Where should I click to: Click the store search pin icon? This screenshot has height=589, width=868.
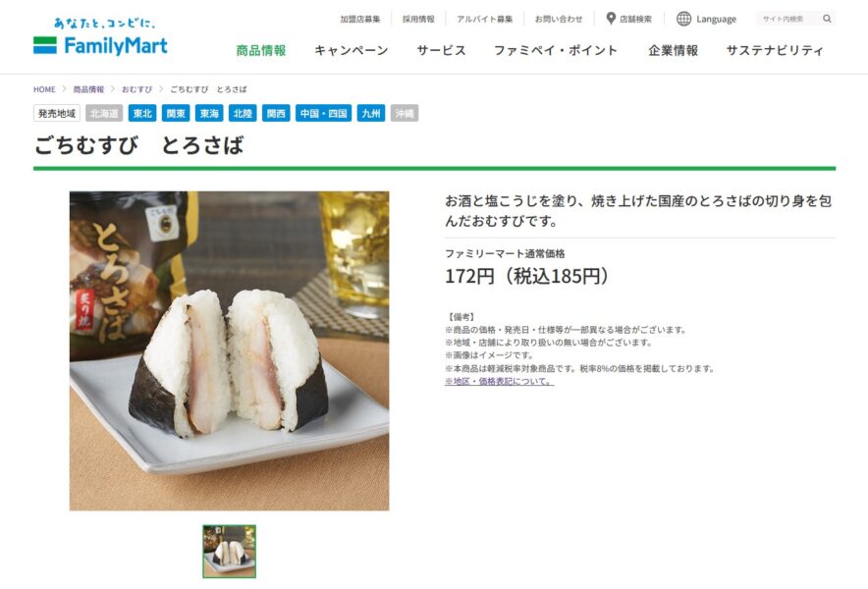(x=611, y=19)
